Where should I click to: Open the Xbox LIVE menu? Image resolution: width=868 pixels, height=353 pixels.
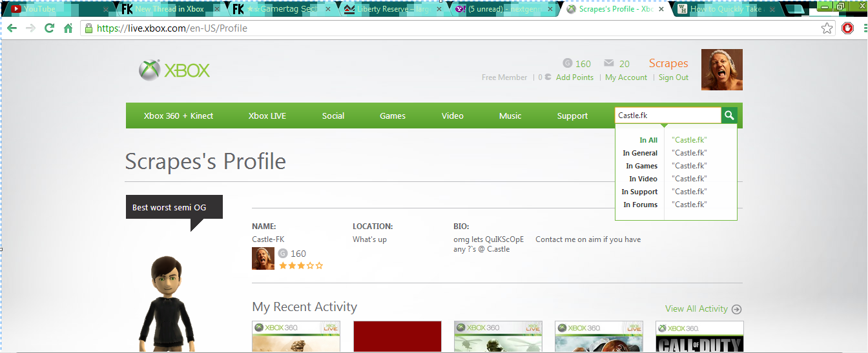[x=267, y=116]
